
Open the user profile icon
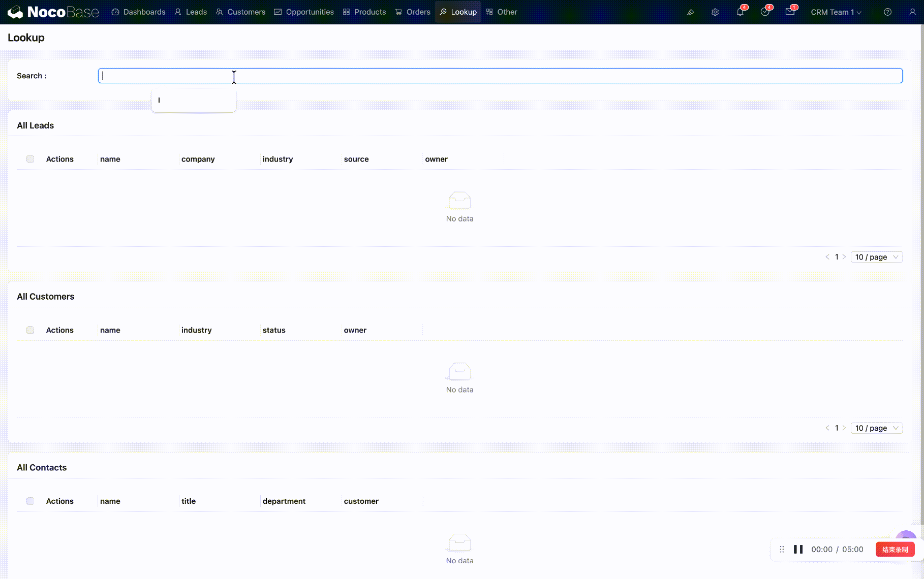pos(912,12)
